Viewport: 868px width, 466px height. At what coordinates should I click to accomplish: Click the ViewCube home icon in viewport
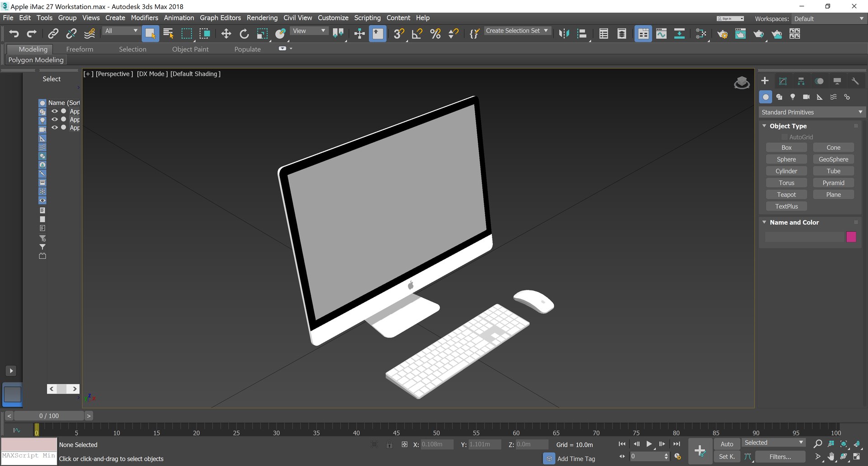[741, 83]
